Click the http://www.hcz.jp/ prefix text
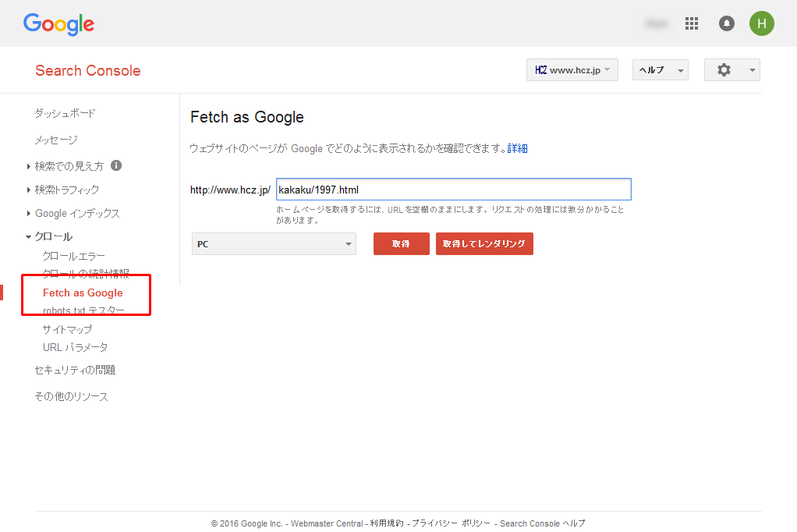Viewport: 797px width, 532px height. click(230, 190)
